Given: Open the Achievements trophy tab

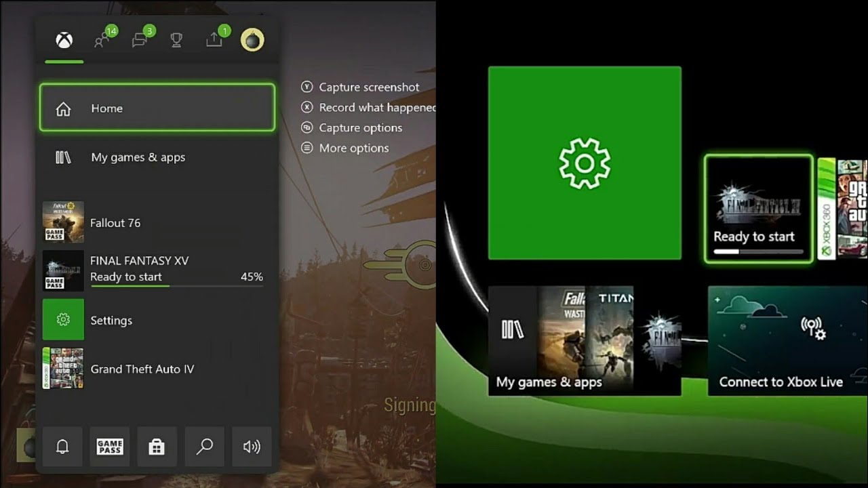Looking at the screenshot, I should coord(176,41).
